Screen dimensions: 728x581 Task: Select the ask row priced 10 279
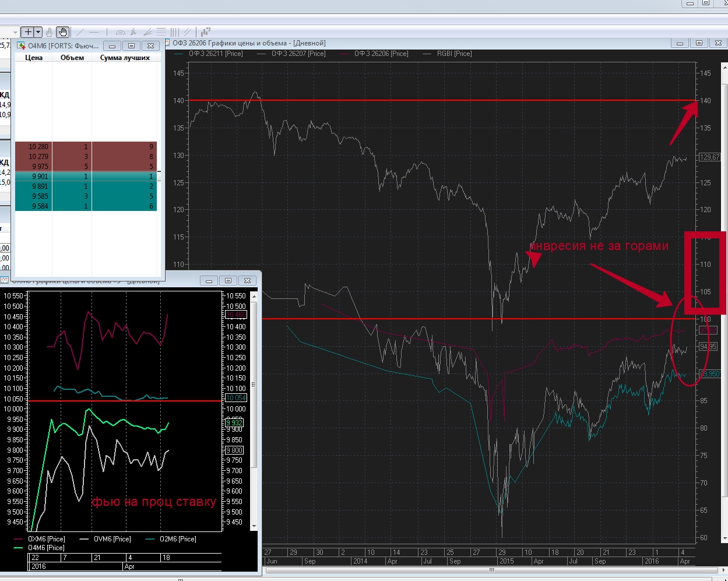(86, 157)
